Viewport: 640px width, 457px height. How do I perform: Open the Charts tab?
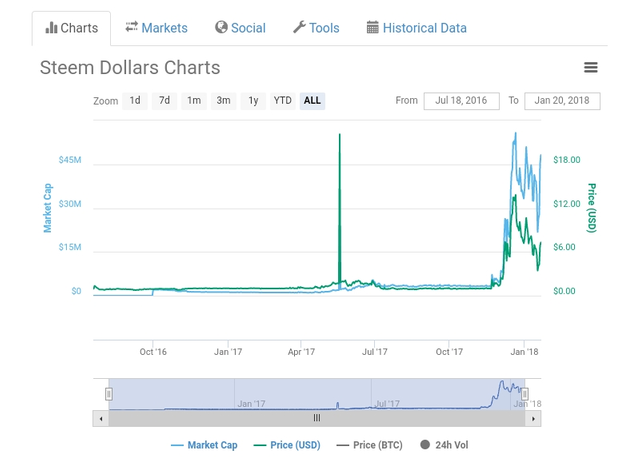pyautogui.click(x=71, y=28)
